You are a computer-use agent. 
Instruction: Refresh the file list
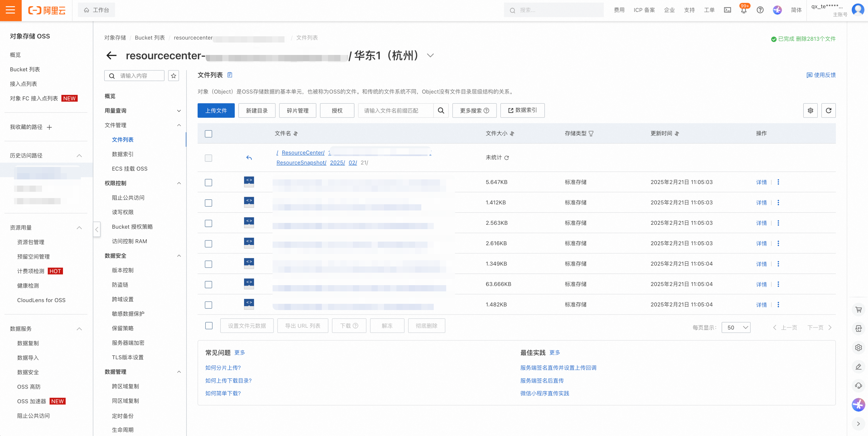point(828,111)
